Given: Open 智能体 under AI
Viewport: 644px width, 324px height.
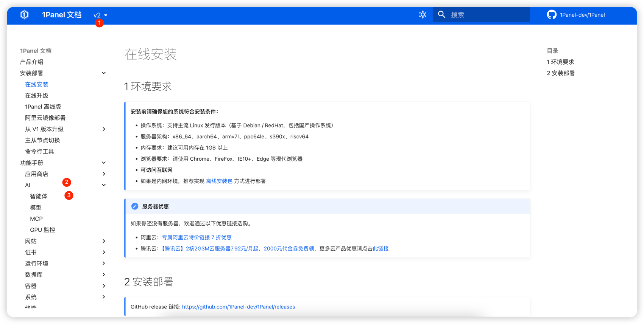Looking at the screenshot, I should [39, 196].
